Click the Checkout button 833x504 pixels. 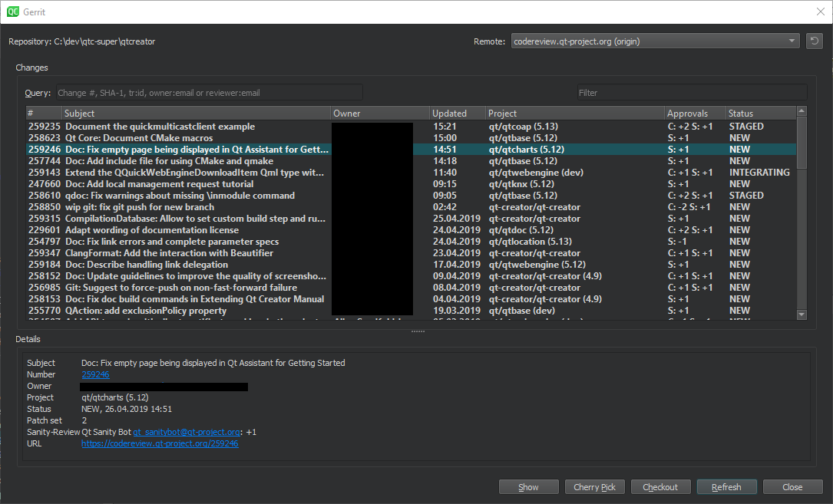[x=660, y=487]
